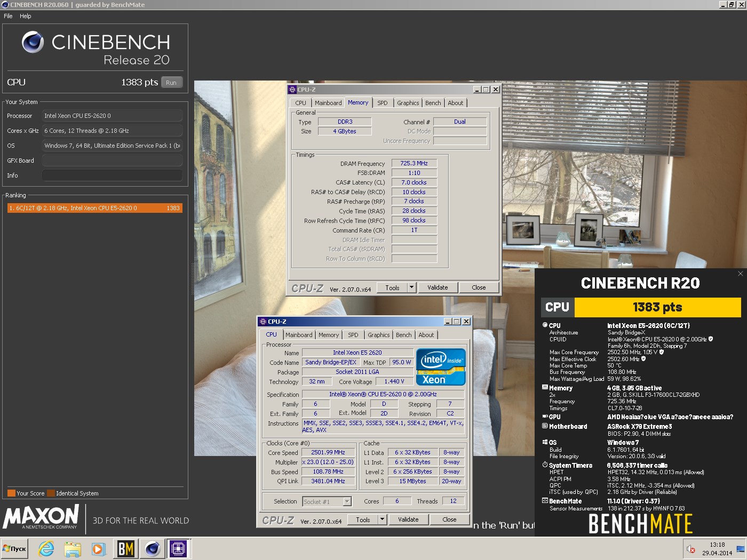This screenshot has width=747, height=560.
Task: Open Windows Explorer folder icon in taskbar
Action: (72, 549)
